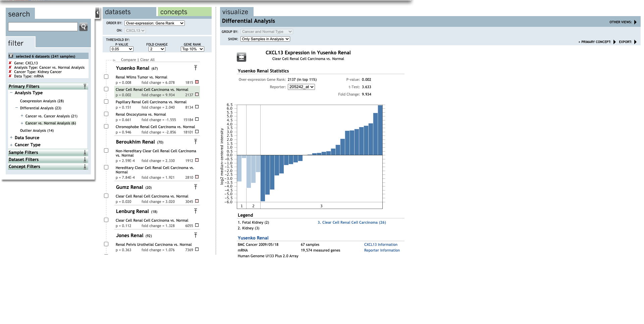Open the Gene Rank threshold dropdown

[193, 49]
